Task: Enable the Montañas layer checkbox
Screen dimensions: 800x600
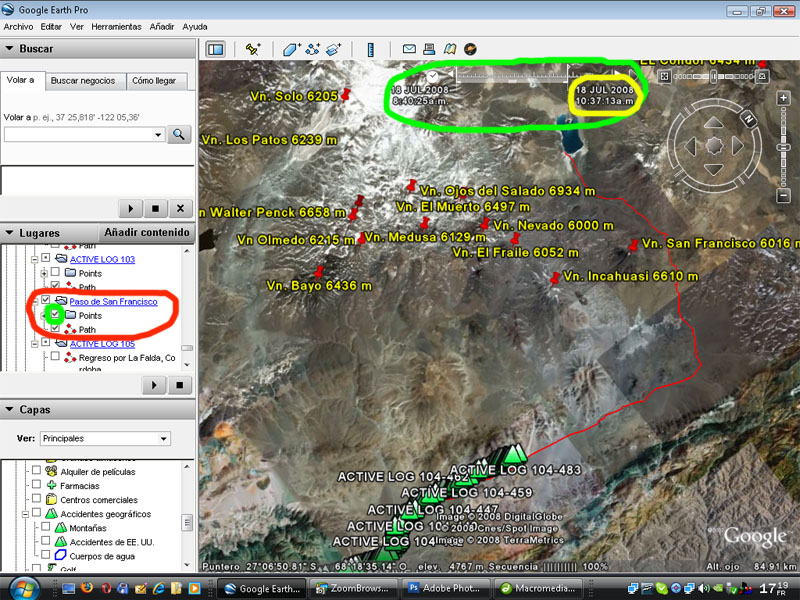Action: coord(45,527)
